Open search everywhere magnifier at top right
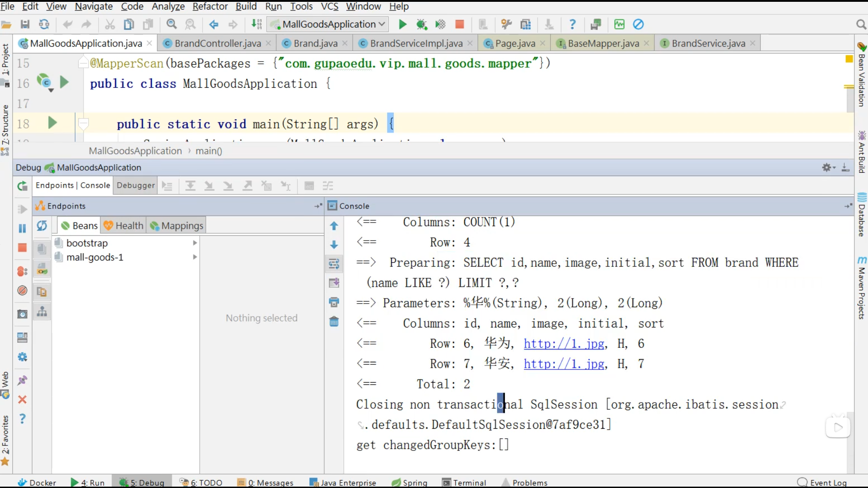868x488 pixels. tap(860, 24)
